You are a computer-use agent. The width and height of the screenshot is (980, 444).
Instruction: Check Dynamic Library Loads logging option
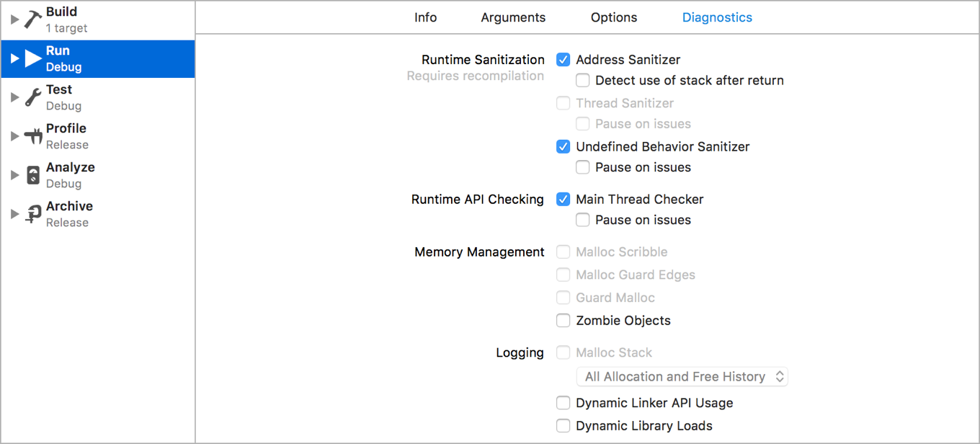(563, 426)
